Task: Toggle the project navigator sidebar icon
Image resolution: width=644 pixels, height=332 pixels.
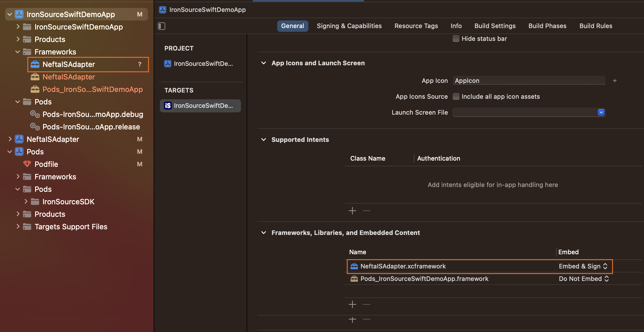Action: (x=162, y=26)
